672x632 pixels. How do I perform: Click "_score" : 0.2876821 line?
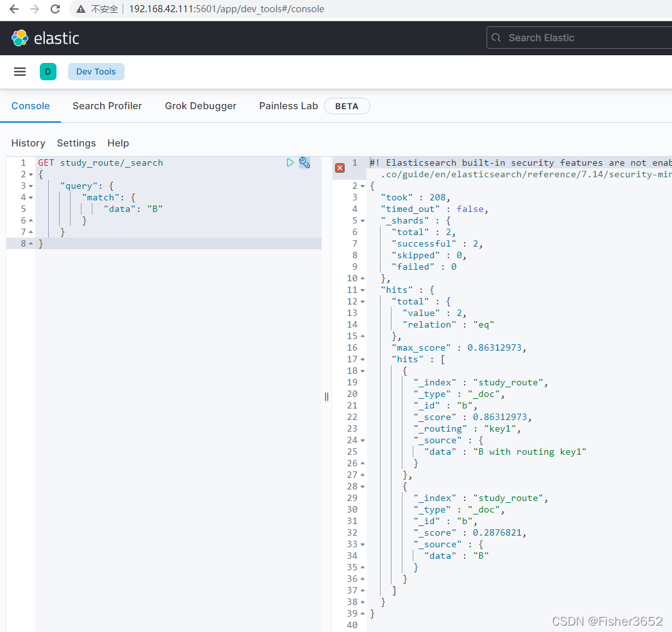click(x=470, y=533)
